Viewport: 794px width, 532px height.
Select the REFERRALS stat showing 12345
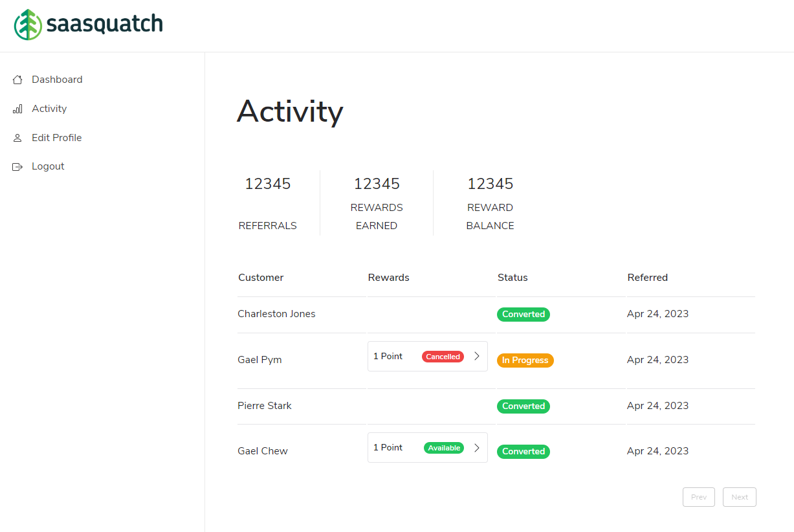coord(267,203)
